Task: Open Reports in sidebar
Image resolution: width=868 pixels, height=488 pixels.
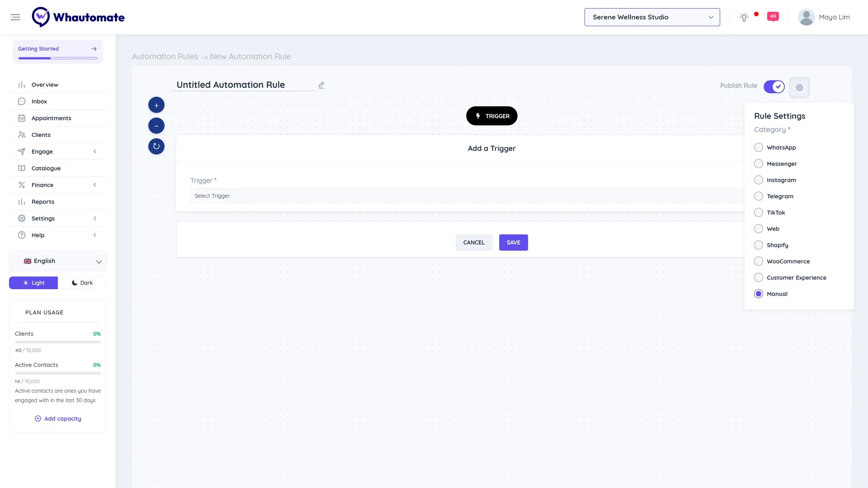Action: point(58,202)
